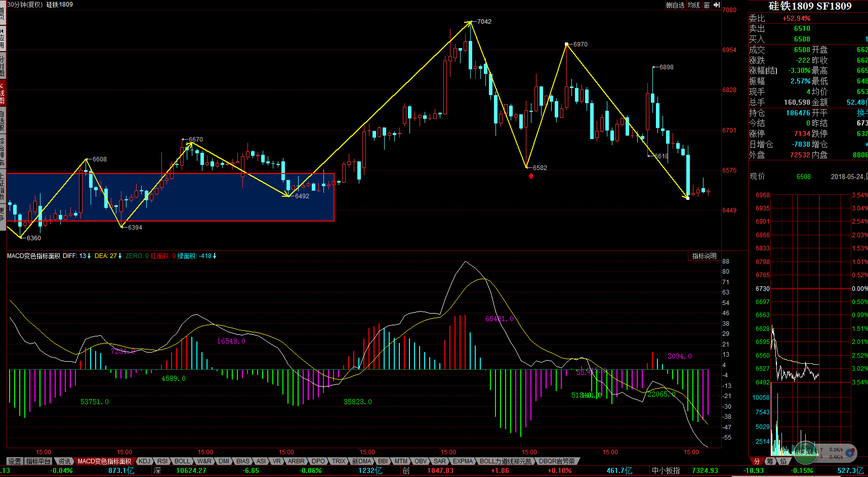The height and width of the screenshot is (477, 868).
Task: Switch to the 筹 chip distribution tab
Action: 770,461
